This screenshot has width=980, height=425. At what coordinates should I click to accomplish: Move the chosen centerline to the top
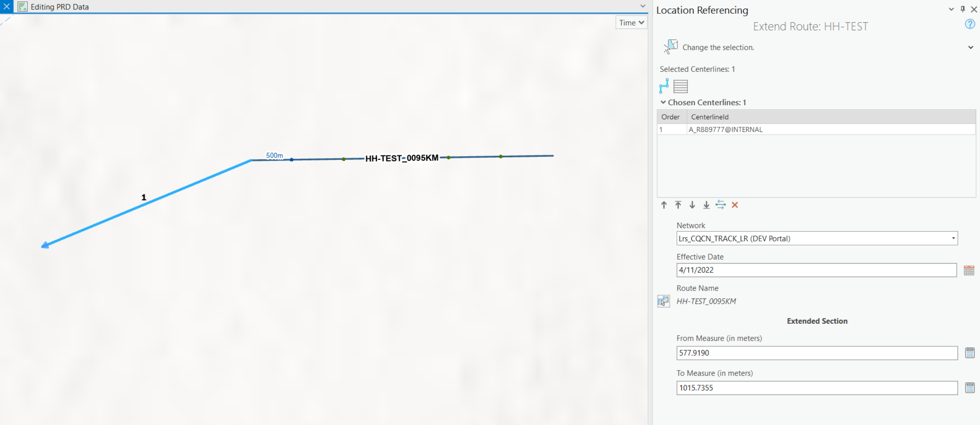pos(678,205)
